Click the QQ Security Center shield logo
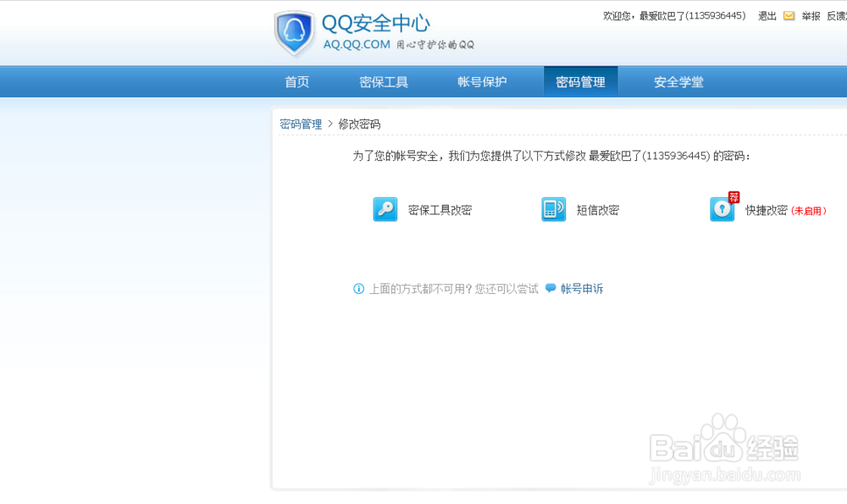Image resolution: width=847 pixels, height=504 pixels. 295,34
